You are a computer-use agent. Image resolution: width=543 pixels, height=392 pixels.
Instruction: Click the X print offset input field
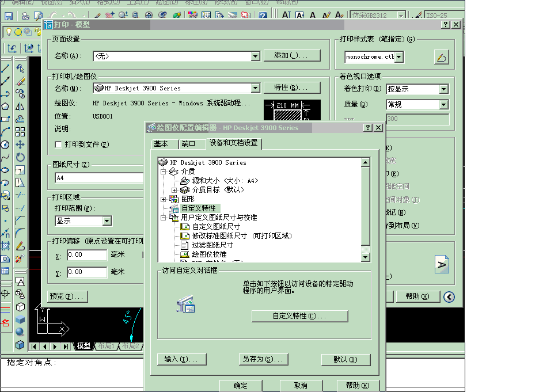87,255
